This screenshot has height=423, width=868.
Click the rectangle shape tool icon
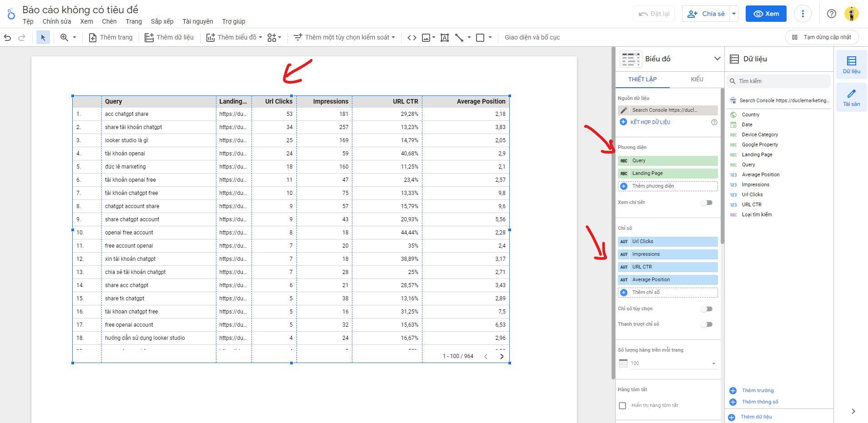coord(480,38)
